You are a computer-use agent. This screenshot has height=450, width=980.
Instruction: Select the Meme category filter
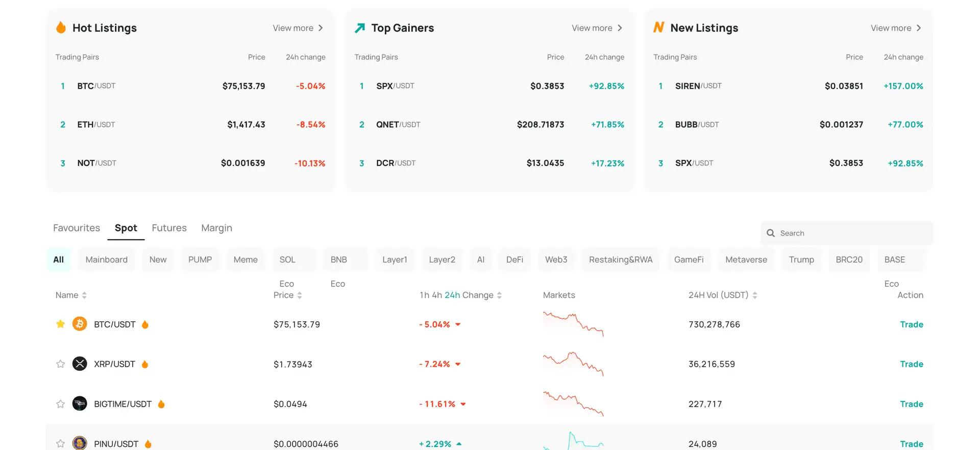click(246, 259)
